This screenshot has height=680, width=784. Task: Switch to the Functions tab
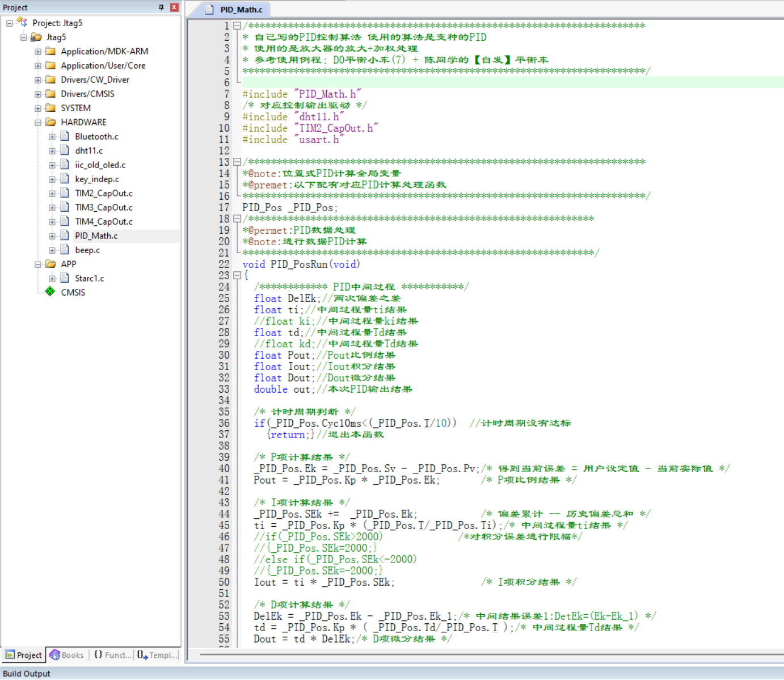(112, 655)
